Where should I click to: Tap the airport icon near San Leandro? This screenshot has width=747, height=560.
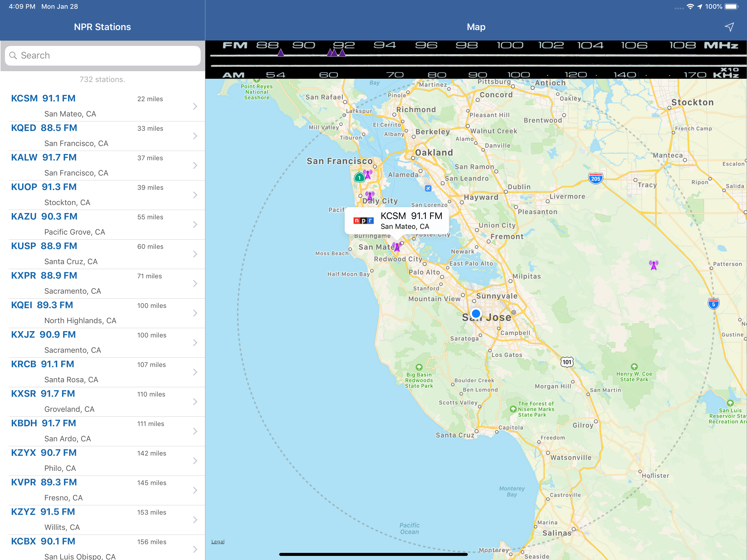(428, 188)
